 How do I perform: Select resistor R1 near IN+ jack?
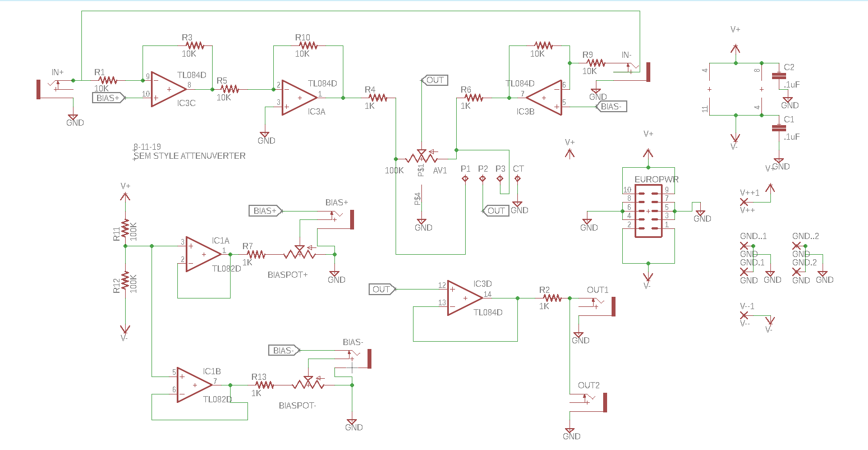(107, 81)
